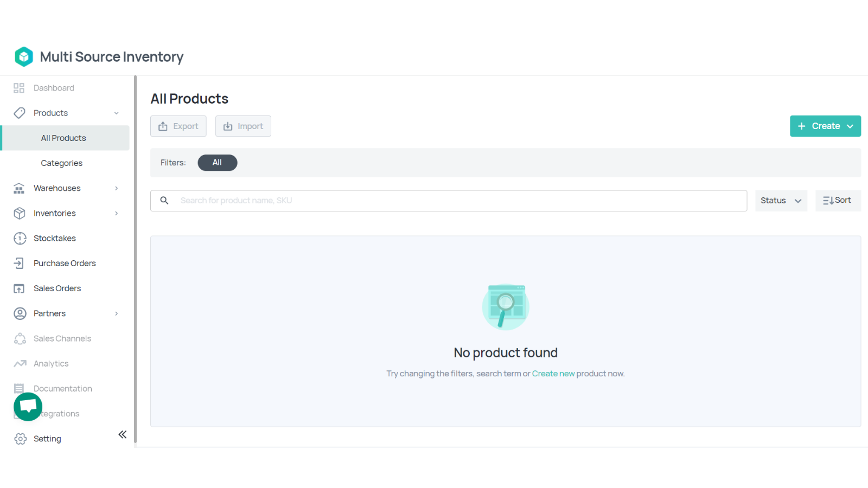Expand the Partners menu
Screen dimensions: 868x488
(49, 313)
